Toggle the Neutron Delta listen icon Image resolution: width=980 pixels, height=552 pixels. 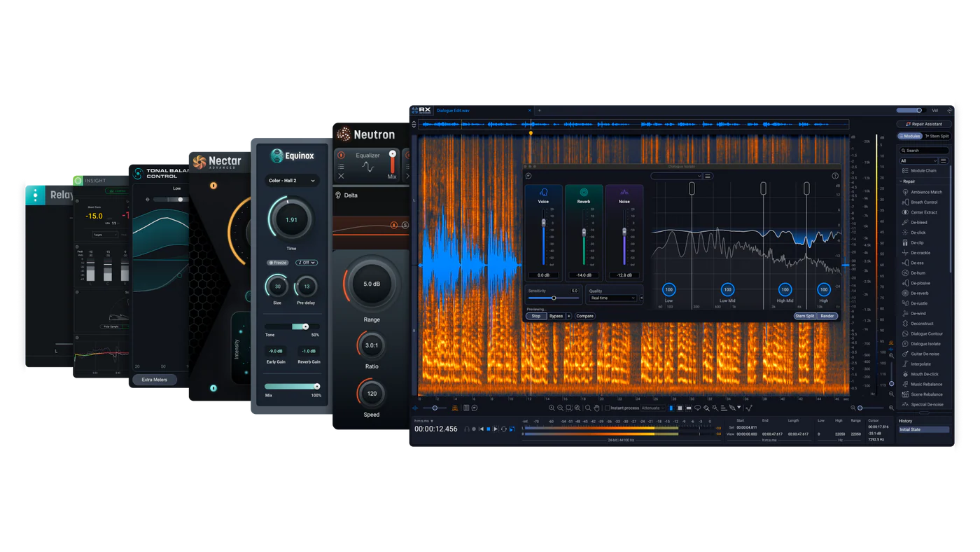pos(338,195)
